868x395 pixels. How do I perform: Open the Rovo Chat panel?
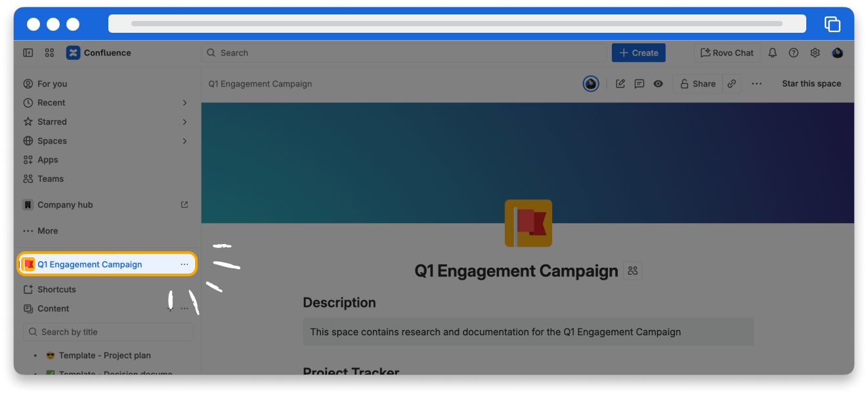click(727, 53)
